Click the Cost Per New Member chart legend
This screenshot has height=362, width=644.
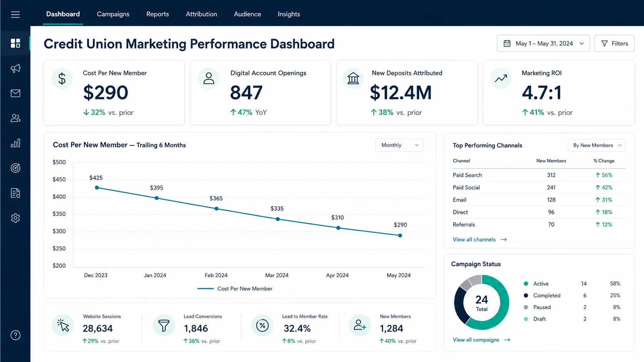[235, 289]
